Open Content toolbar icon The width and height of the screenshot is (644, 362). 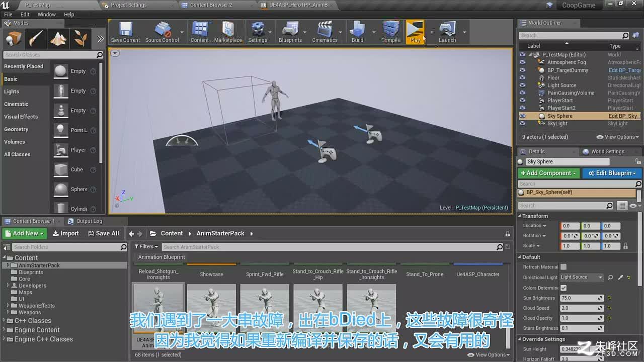click(200, 32)
